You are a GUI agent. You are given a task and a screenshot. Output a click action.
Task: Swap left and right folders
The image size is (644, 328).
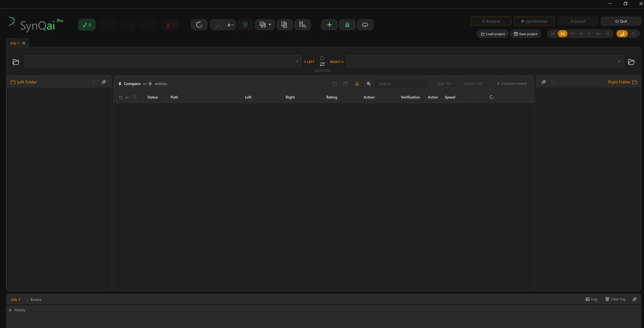pos(322,64)
